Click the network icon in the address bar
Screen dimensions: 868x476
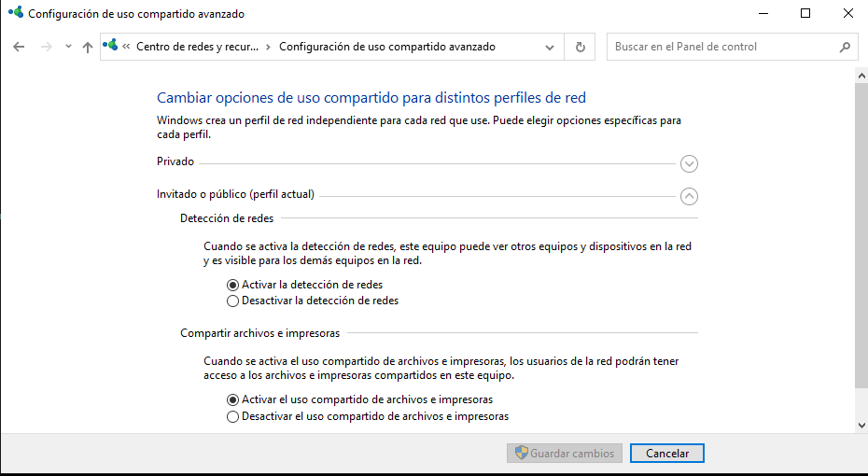[112, 46]
